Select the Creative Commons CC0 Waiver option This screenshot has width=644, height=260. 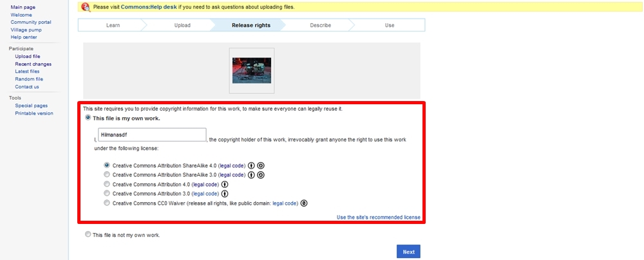pos(107,203)
